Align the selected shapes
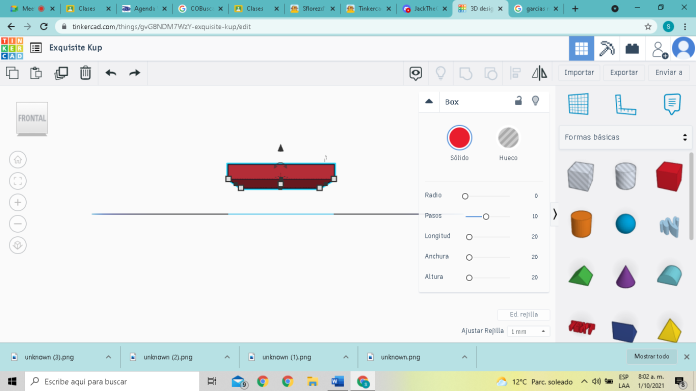Viewport: 696px width, 391px height. [x=515, y=73]
